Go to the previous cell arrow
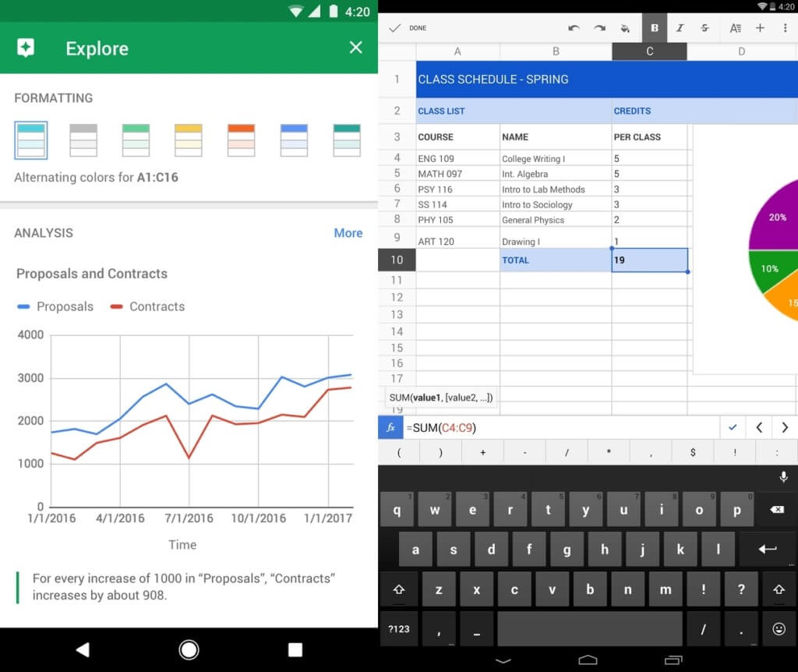 click(758, 427)
